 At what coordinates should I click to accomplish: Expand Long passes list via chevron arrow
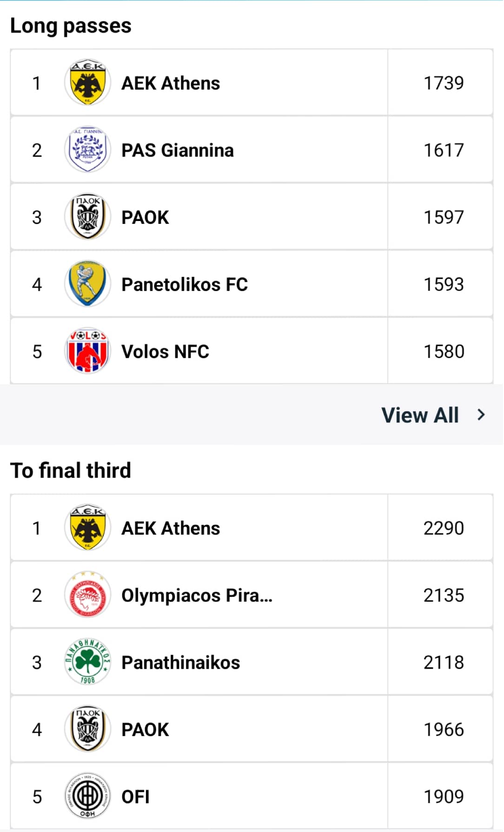[x=481, y=415]
